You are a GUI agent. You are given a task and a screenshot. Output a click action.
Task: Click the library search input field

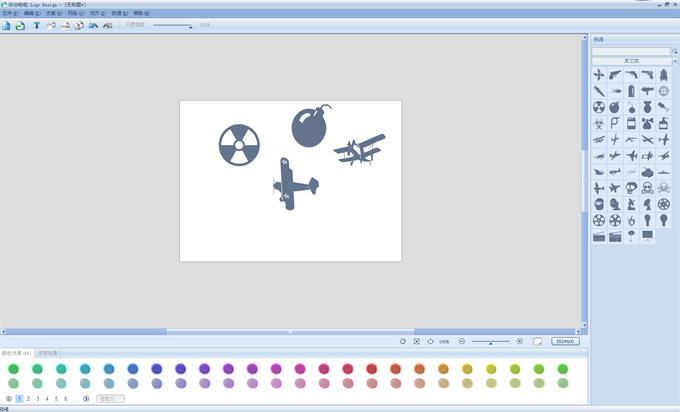[x=630, y=51]
